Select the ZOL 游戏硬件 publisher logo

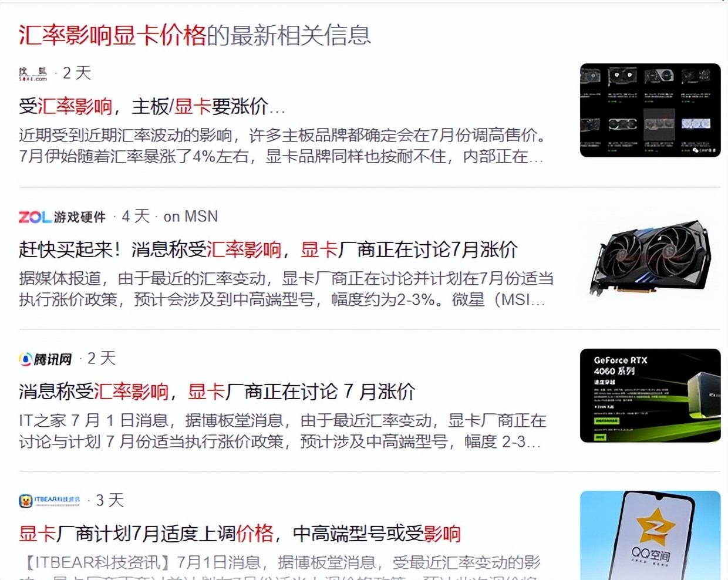(x=34, y=217)
